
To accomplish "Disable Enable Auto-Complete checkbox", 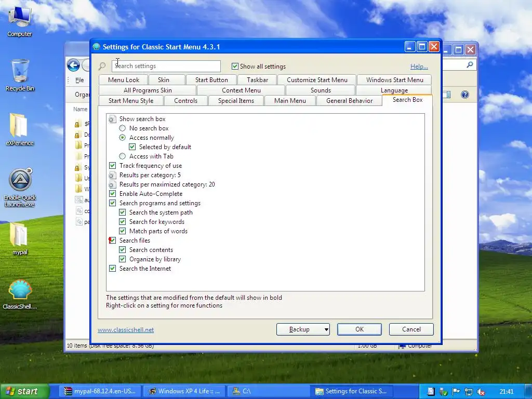I will pyautogui.click(x=113, y=194).
